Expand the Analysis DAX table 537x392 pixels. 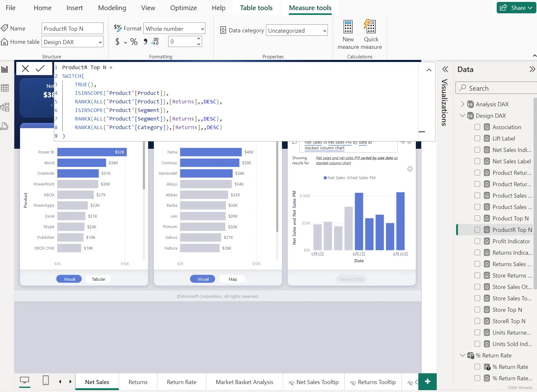pos(462,104)
